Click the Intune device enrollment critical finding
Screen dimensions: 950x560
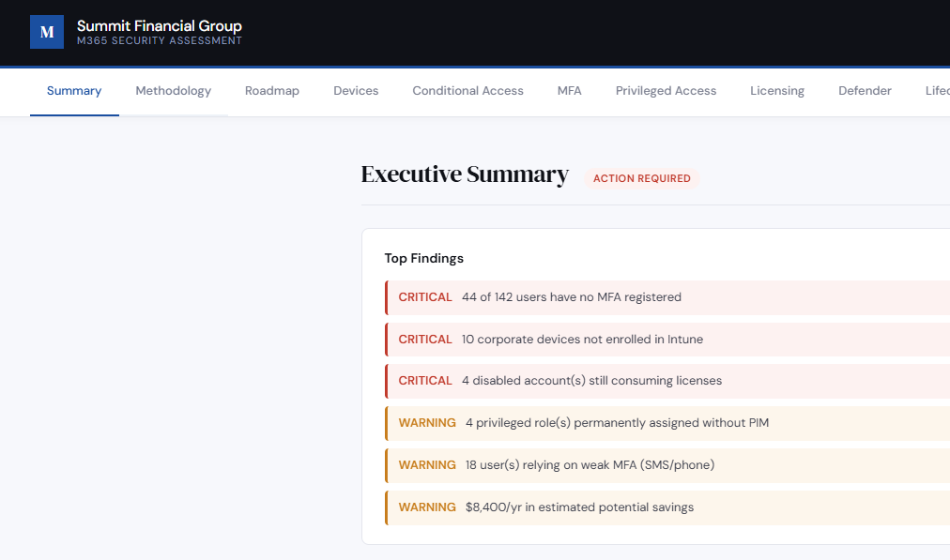(x=657, y=339)
